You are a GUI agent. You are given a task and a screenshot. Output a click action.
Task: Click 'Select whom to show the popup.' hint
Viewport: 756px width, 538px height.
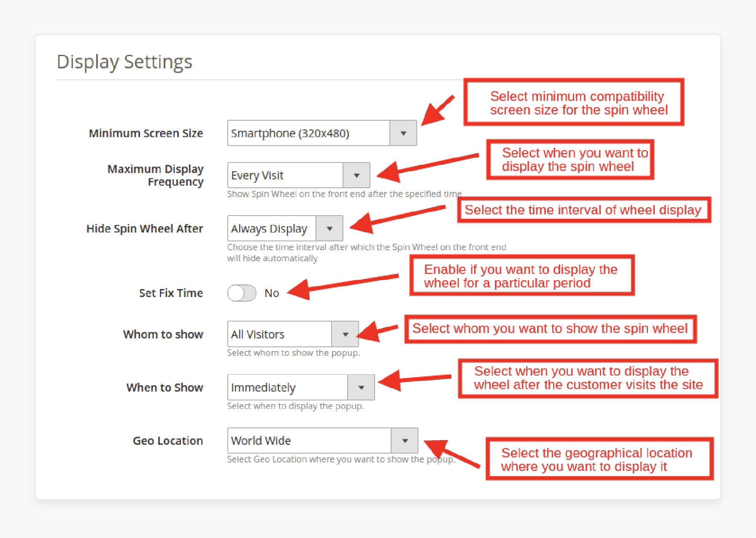pyautogui.click(x=294, y=353)
